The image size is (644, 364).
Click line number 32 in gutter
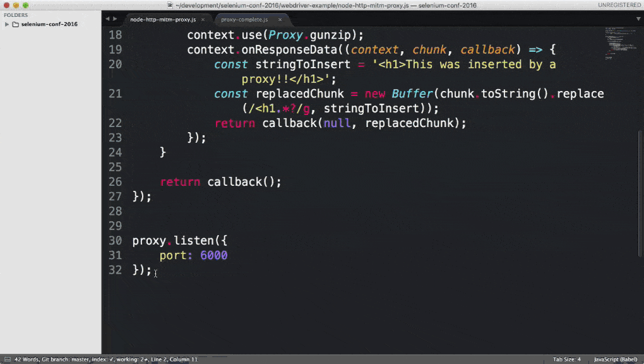coord(116,270)
